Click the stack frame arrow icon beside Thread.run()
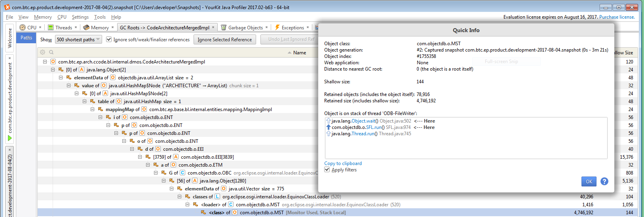The image size is (644, 217). pyautogui.click(x=328, y=134)
